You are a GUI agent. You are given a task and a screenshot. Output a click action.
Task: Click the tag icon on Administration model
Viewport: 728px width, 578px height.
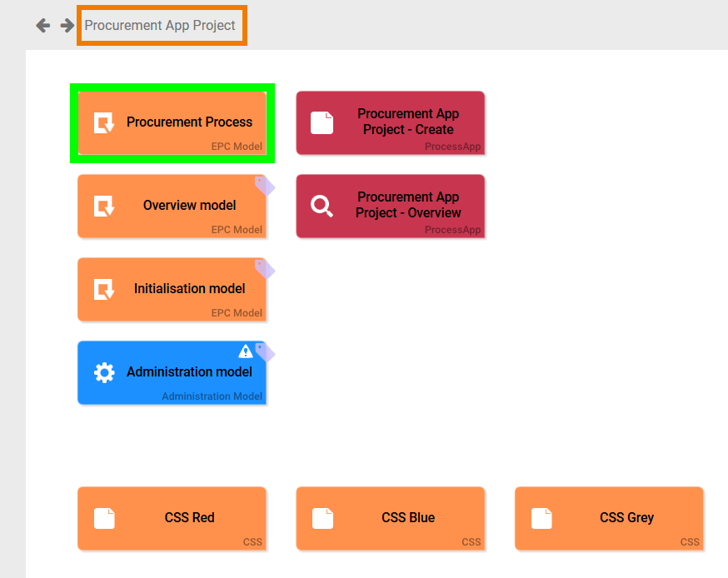pos(264,351)
